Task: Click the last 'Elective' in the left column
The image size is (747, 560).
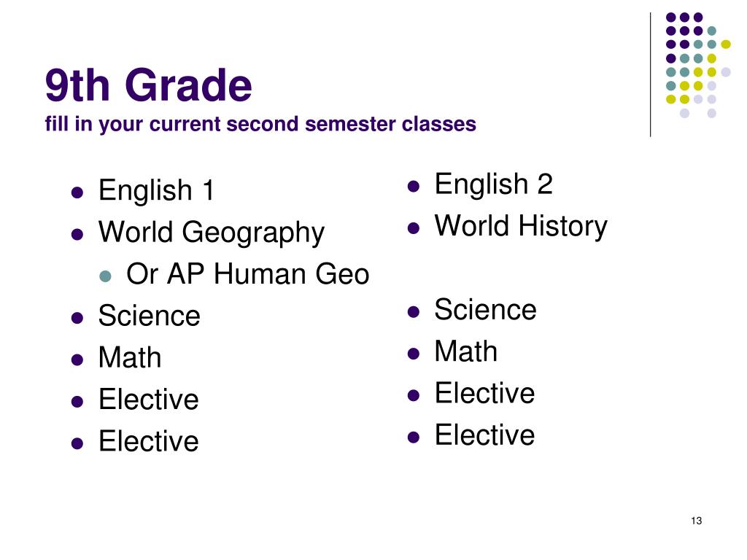Action: click(x=149, y=441)
